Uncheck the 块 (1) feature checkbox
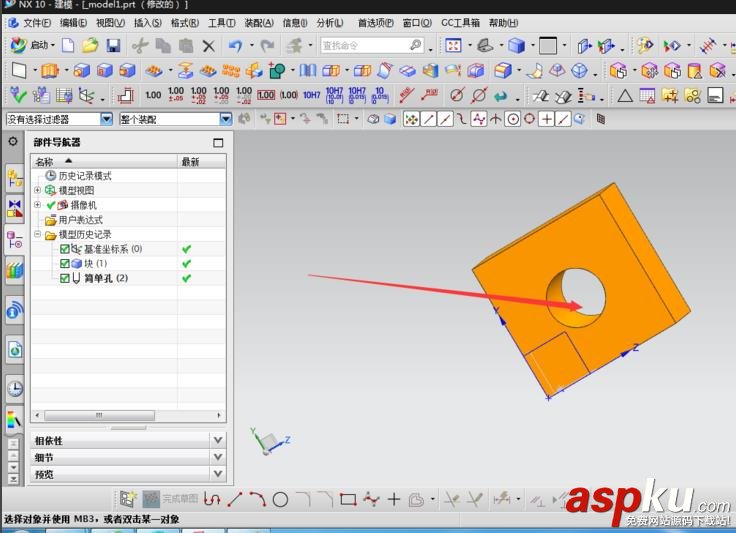Screen dimensions: 736x533 click(65, 264)
